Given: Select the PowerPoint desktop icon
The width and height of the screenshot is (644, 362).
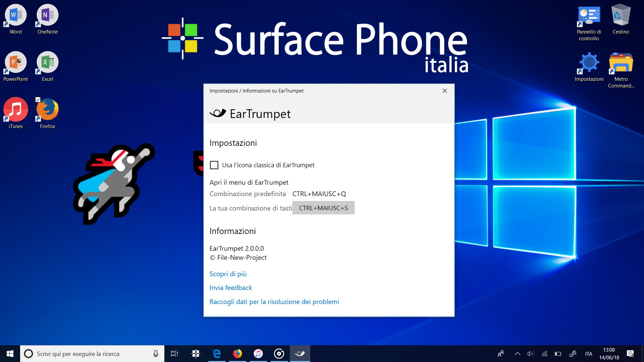Looking at the screenshot, I should tap(15, 67).
